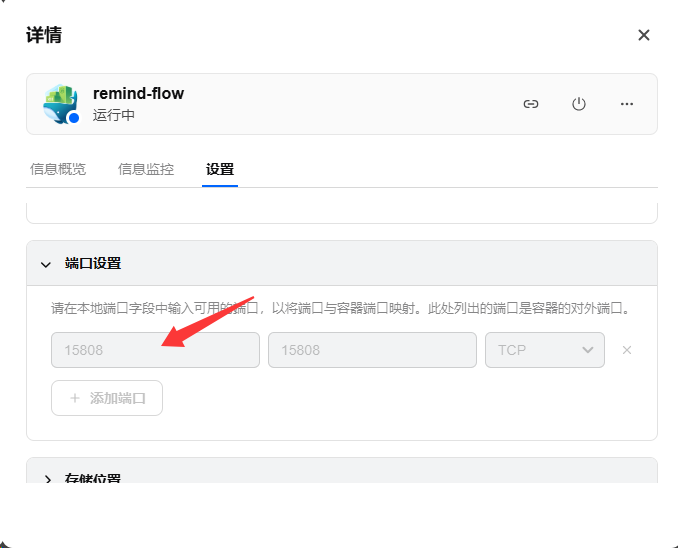Click the 添加端口 button
This screenshot has height=548, width=678.
click(107, 398)
